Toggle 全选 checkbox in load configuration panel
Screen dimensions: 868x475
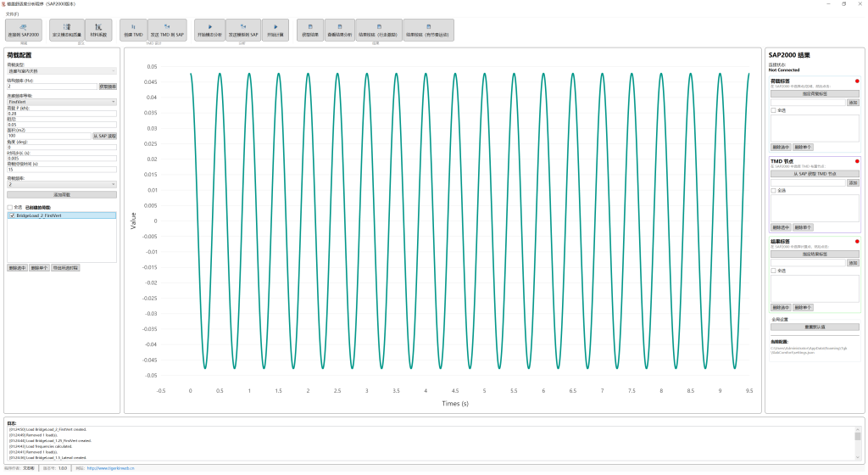pyautogui.click(x=10, y=207)
